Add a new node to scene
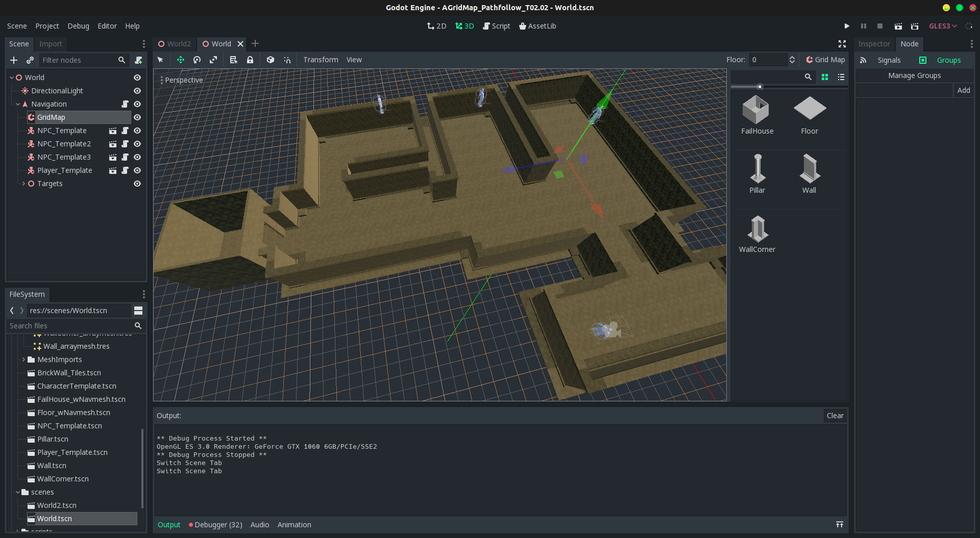980x538 pixels. (x=14, y=60)
